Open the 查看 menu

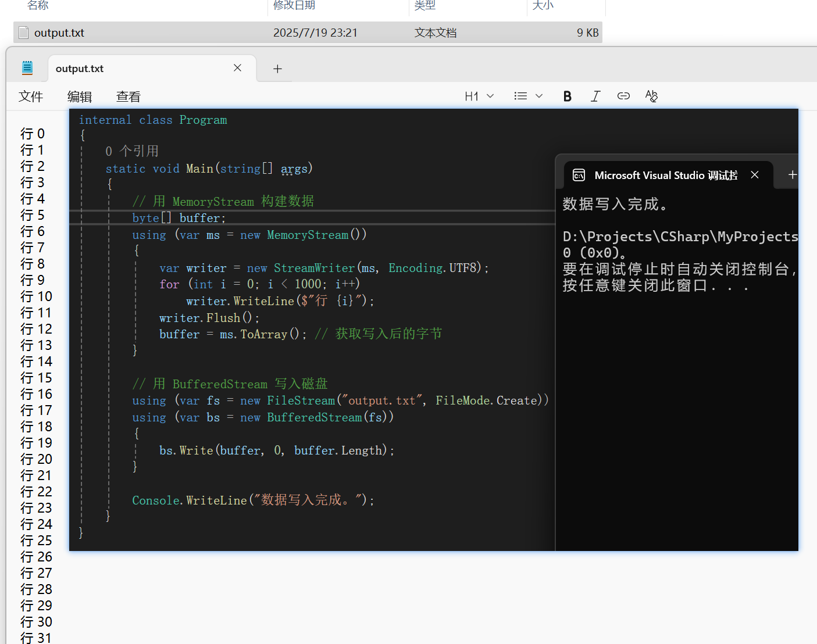coord(128,96)
